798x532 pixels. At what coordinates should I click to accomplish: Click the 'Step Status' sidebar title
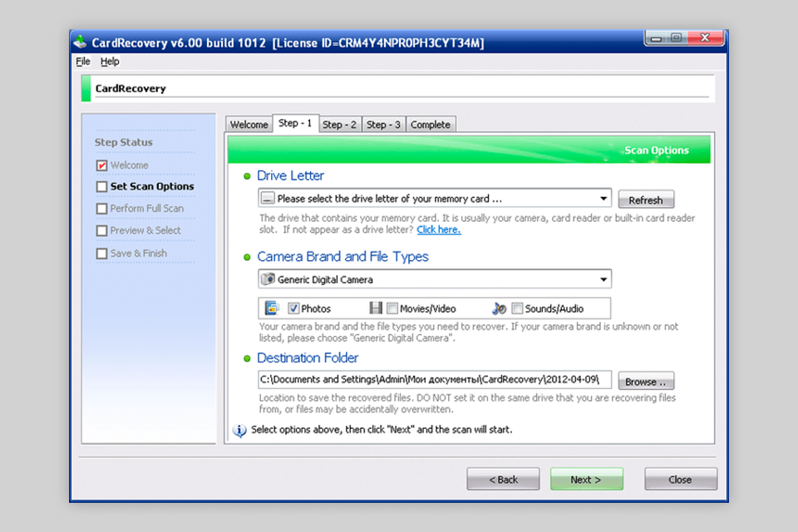[x=124, y=142]
